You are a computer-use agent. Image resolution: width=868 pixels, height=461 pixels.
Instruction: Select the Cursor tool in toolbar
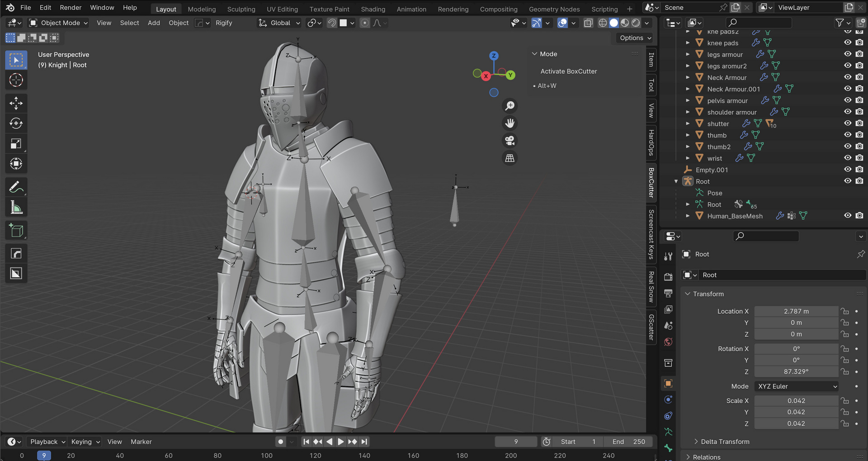(x=16, y=80)
